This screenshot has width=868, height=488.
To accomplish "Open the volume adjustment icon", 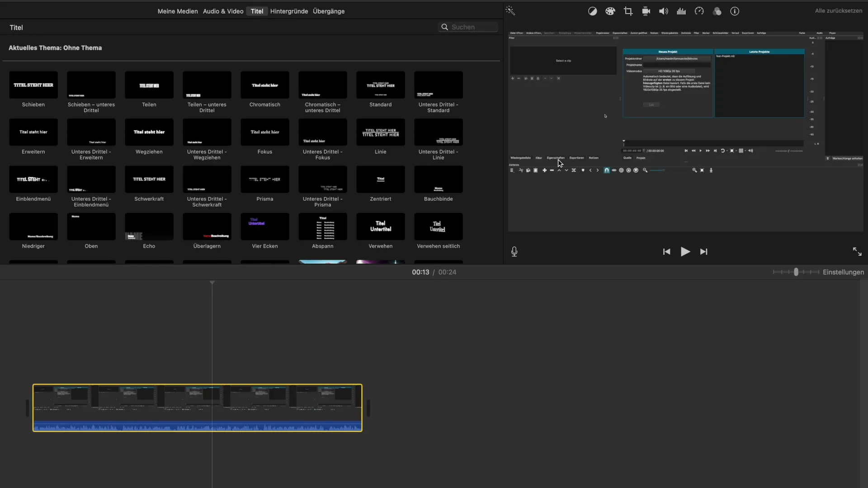I will pyautogui.click(x=664, y=11).
